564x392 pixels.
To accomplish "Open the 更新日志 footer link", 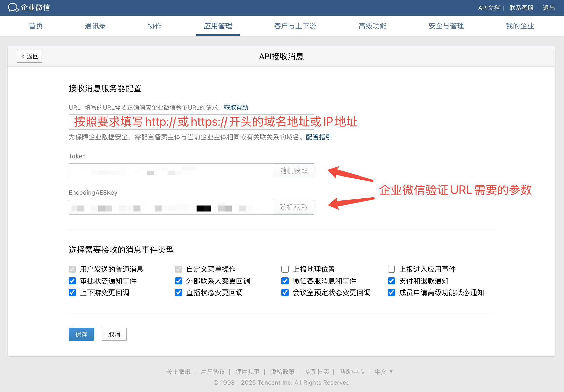I will 317,372.
